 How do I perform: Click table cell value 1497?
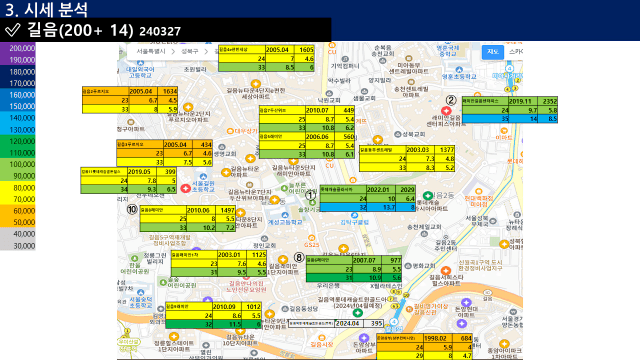[x=226, y=210]
